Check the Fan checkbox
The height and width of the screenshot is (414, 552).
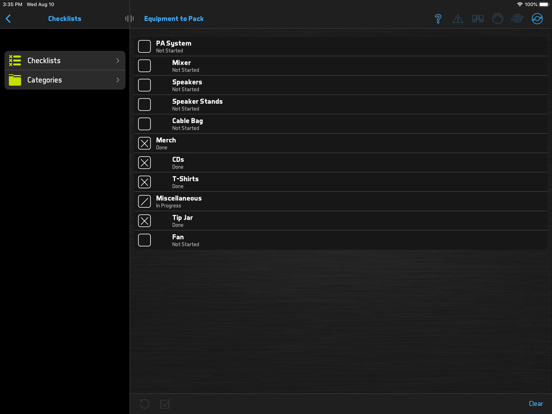[x=144, y=240]
